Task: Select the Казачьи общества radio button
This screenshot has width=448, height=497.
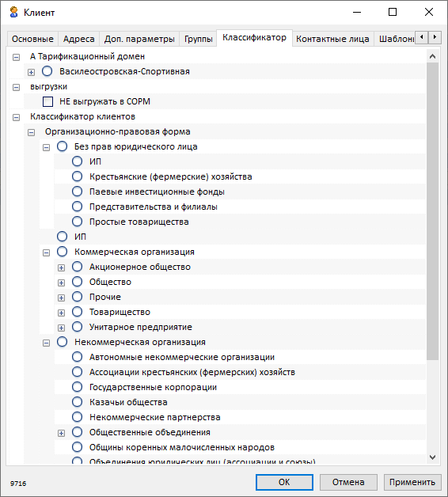Action: [77, 402]
